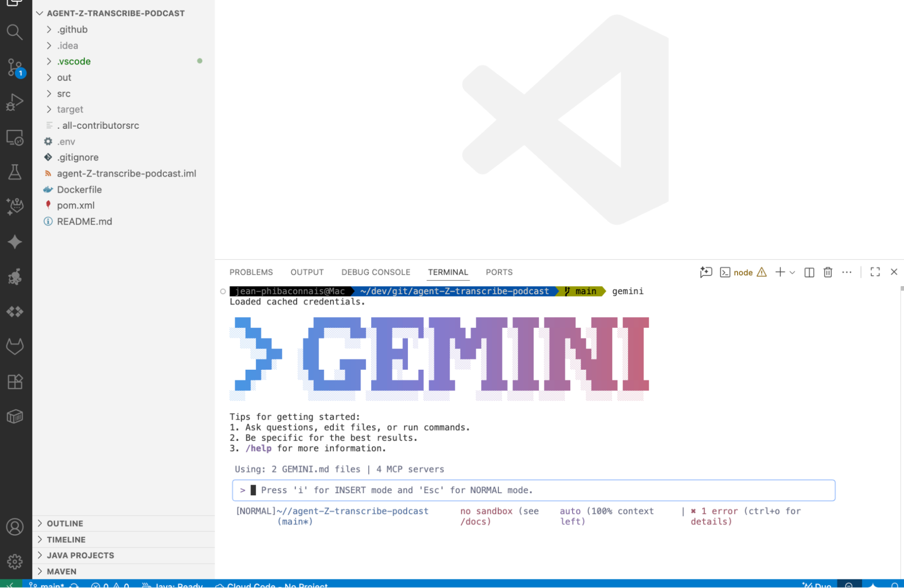Open Source Control view with badge
Viewport: 904px width, 588px height.
click(x=14, y=67)
